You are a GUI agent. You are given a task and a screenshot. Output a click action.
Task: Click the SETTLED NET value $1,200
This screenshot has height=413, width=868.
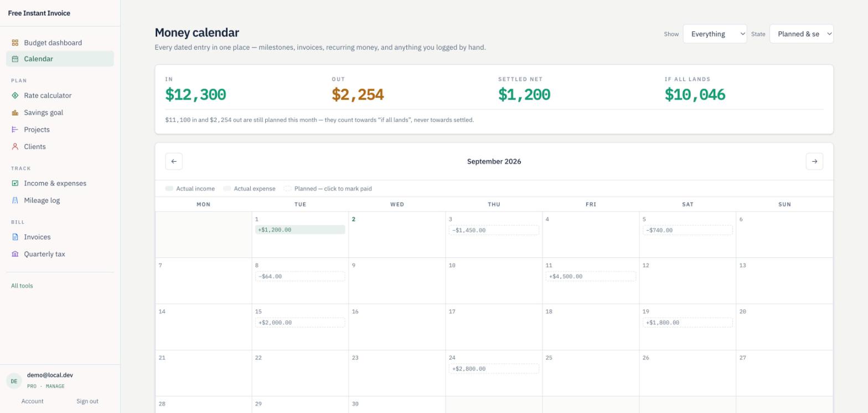click(524, 95)
